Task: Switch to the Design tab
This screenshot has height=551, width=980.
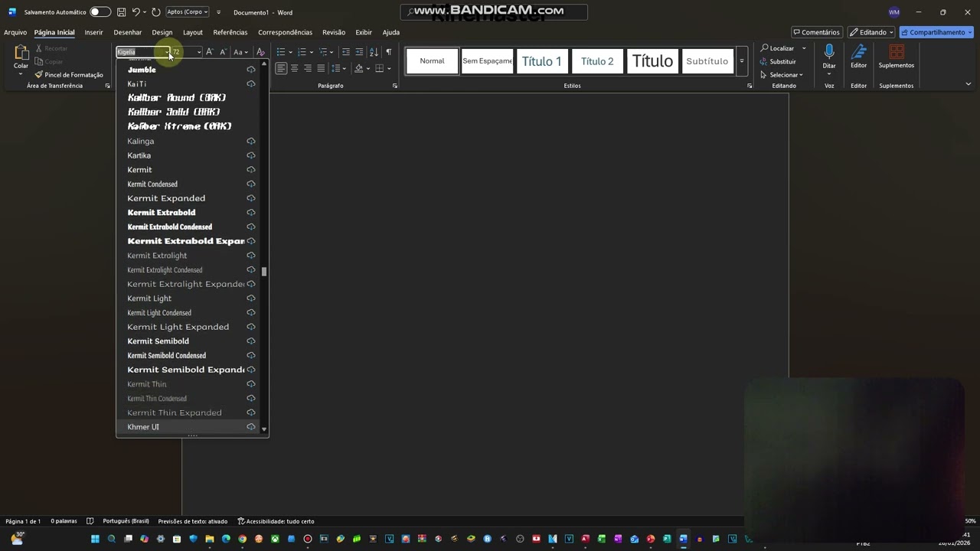Action: point(162,32)
